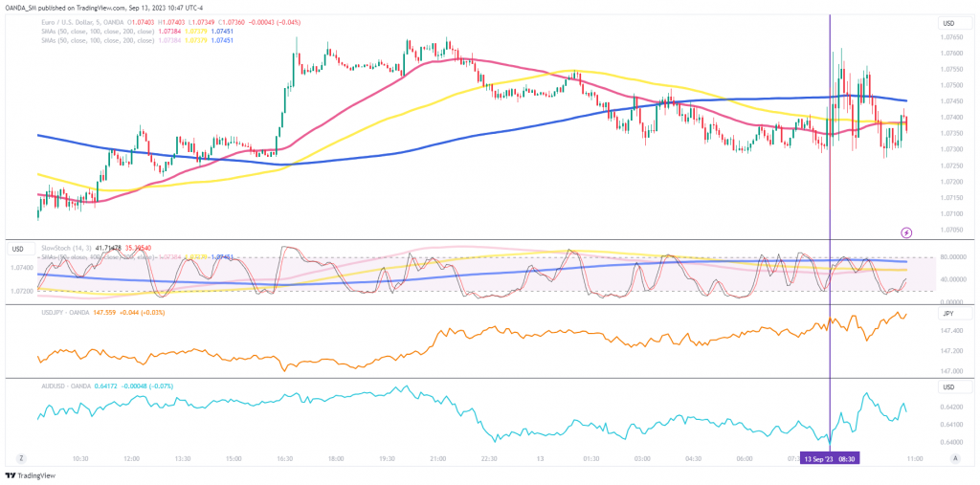Viewport: 980px width, 485px height.
Task: Toggle the A auto-scale button
Action: [955, 458]
